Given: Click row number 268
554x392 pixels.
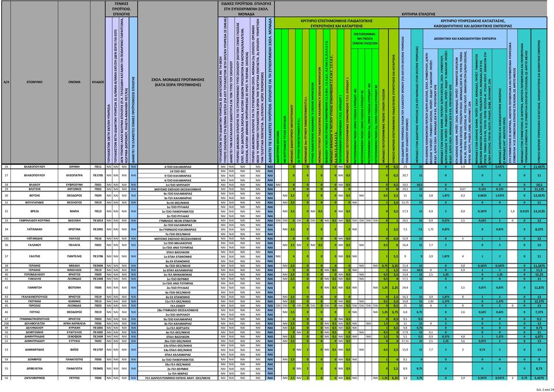Looking at the screenshot, I should [x=6, y=323].
